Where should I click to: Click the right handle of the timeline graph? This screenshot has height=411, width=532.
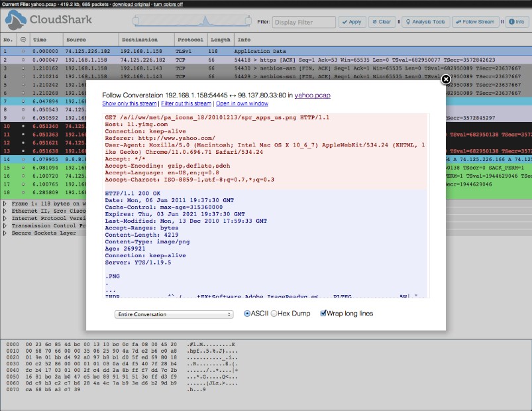coord(248,21)
